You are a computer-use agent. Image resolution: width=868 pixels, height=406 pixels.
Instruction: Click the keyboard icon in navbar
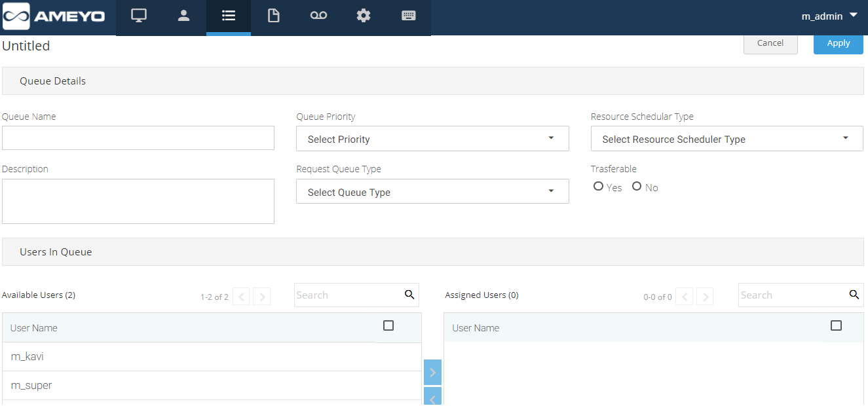tap(409, 16)
